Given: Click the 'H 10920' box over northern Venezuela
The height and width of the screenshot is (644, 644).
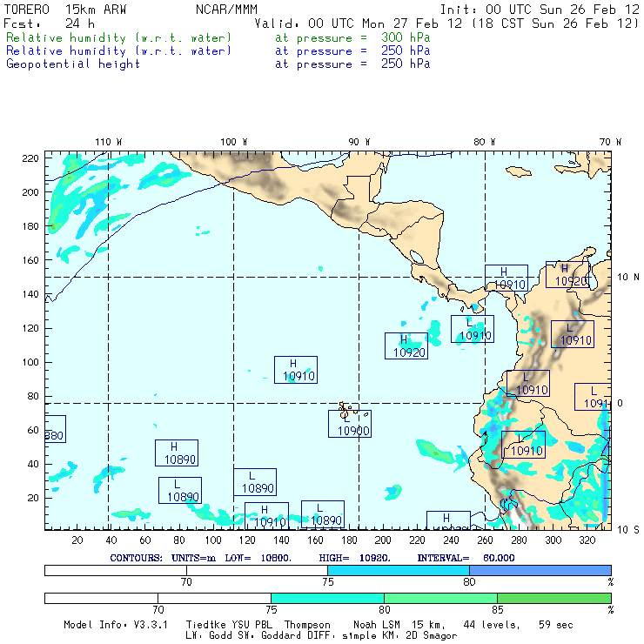Looking at the screenshot, I should 567,274.
